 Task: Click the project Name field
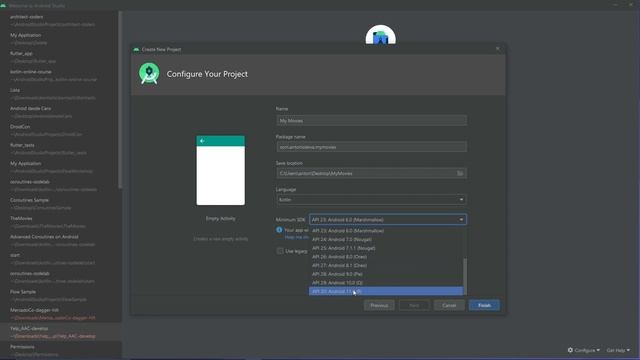point(371,120)
